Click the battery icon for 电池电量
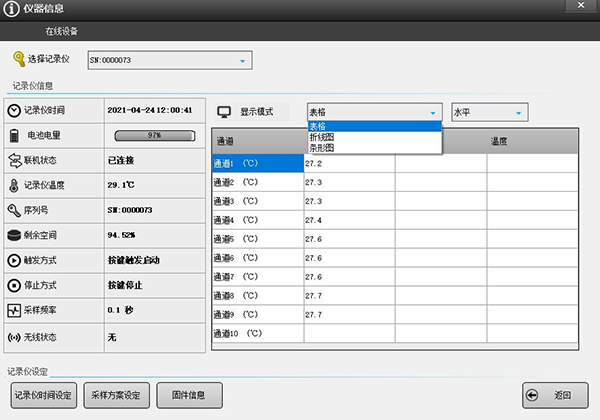 pos(14,135)
